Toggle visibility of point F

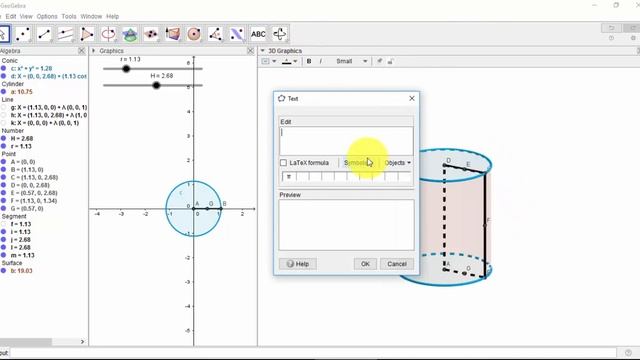click(x=4, y=201)
